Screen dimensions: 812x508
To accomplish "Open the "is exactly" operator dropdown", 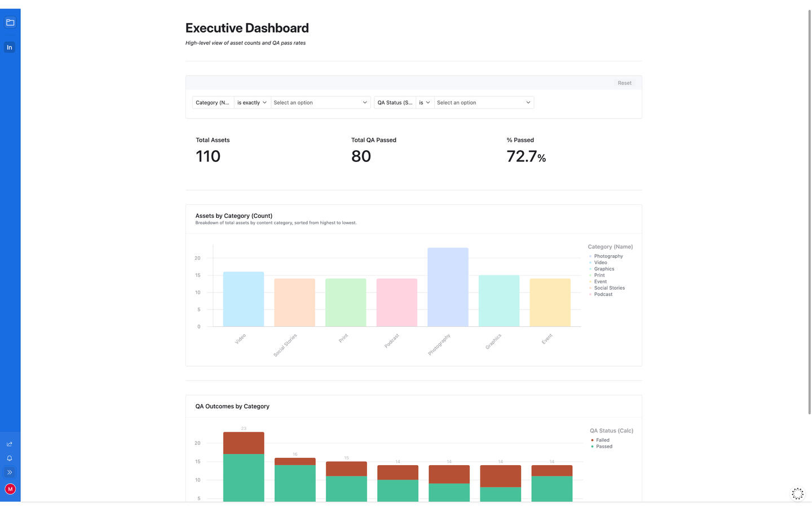I will [x=251, y=102].
